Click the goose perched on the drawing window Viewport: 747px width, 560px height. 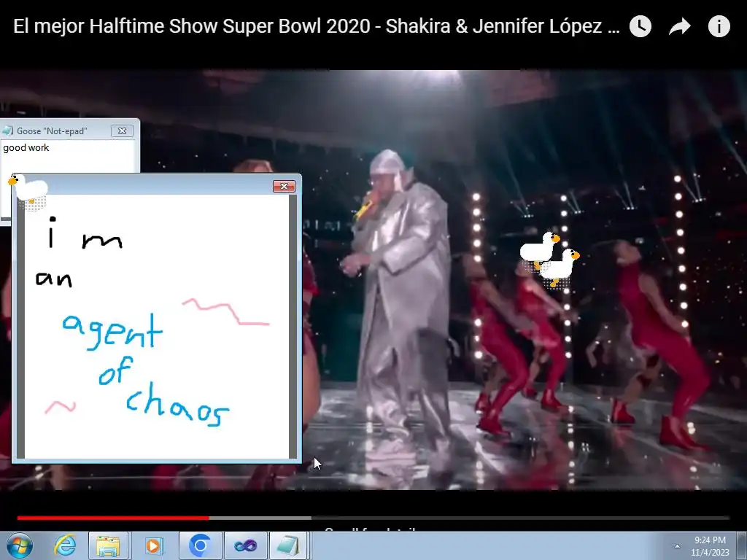[28, 189]
